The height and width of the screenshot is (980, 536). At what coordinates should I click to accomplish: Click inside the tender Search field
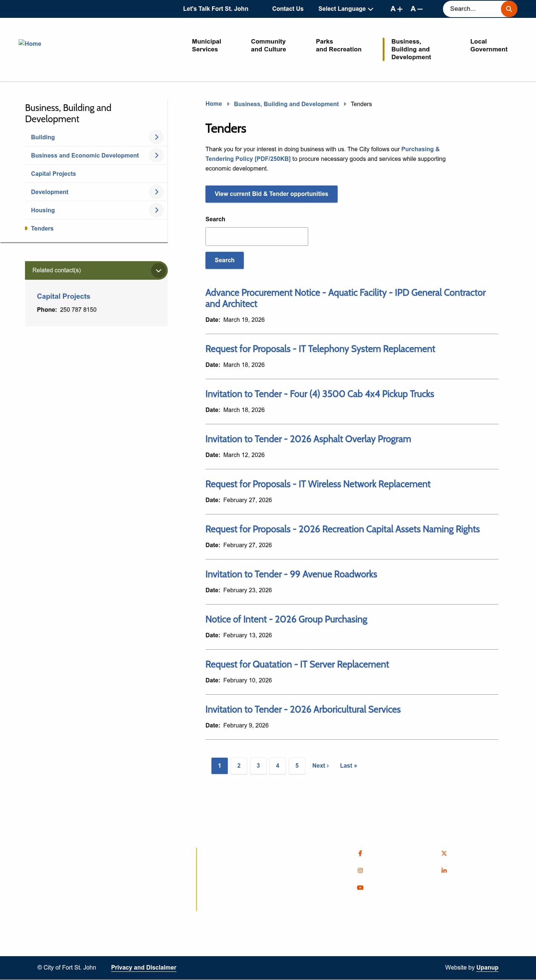point(256,236)
